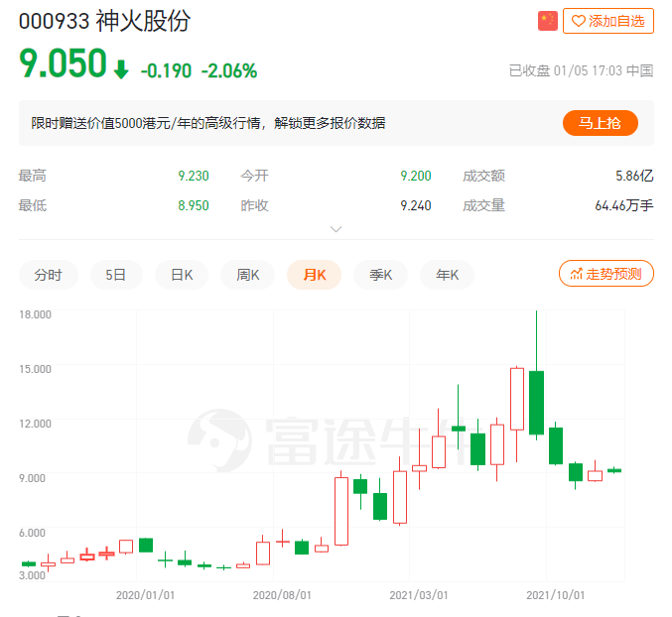Open 走势预测 trend forecast
The height and width of the screenshot is (617, 672).
click(x=606, y=273)
